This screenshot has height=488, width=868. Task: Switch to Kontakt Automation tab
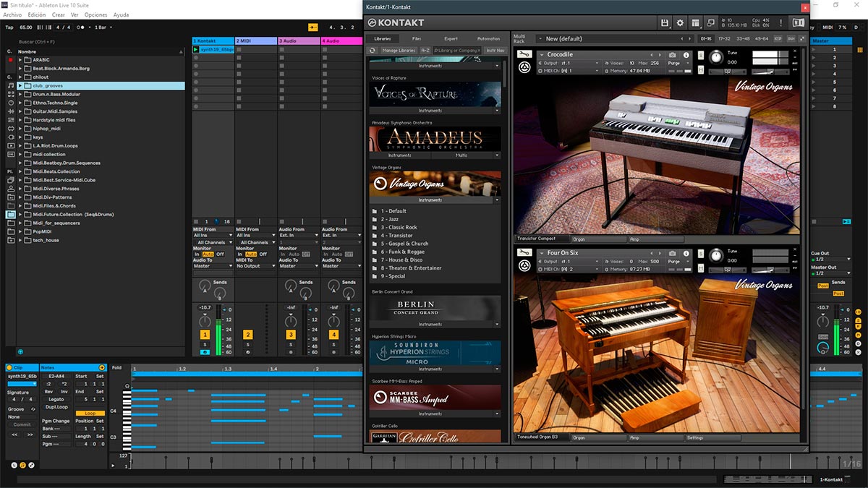click(488, 38)
